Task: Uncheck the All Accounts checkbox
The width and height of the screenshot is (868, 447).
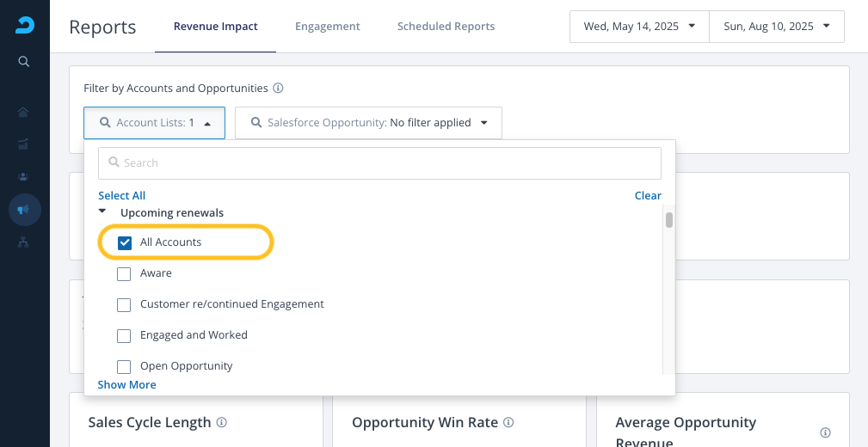Action: point(124,242)
